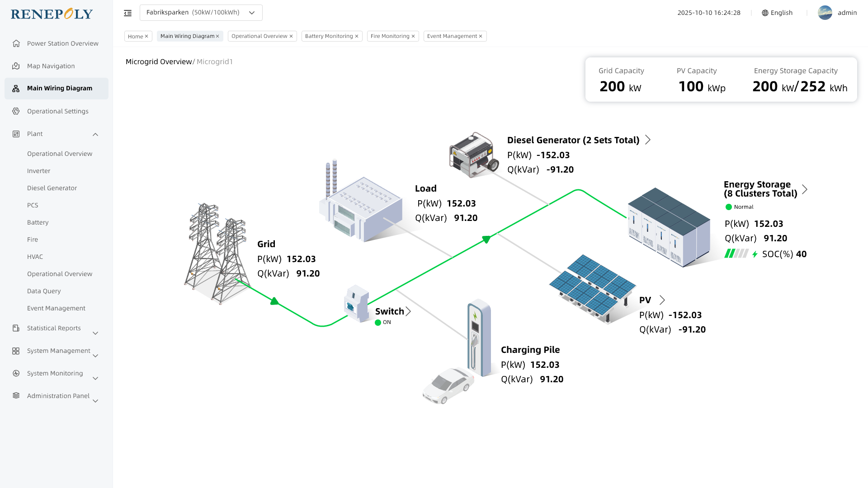Click the Switch ON status indicator
This screenshot has width=868, height=488.
point(378,323)
